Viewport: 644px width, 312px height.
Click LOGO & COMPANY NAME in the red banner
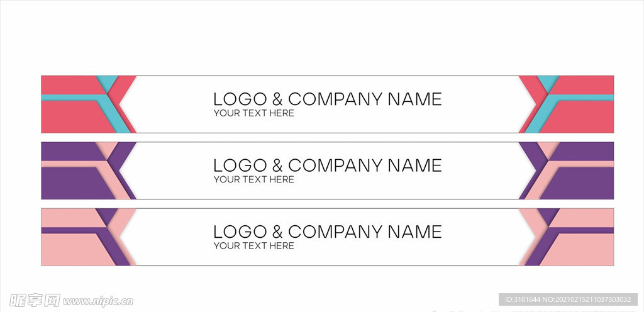[327, 99]
